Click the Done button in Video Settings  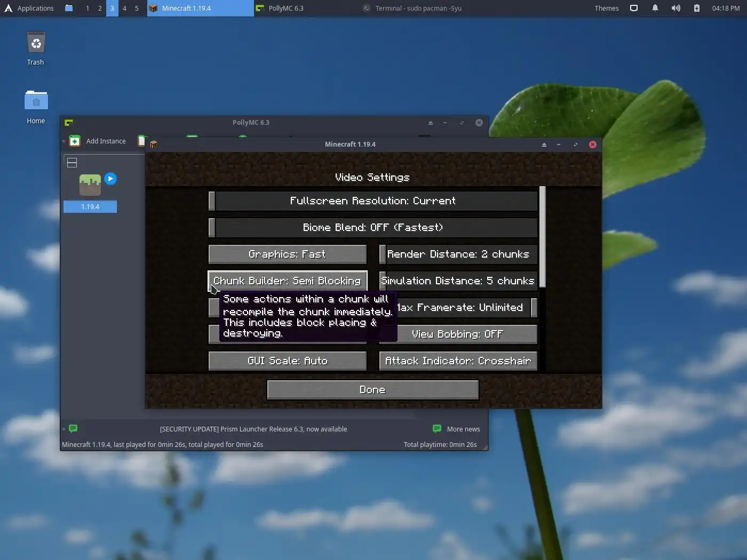click(x=372, y=389)
